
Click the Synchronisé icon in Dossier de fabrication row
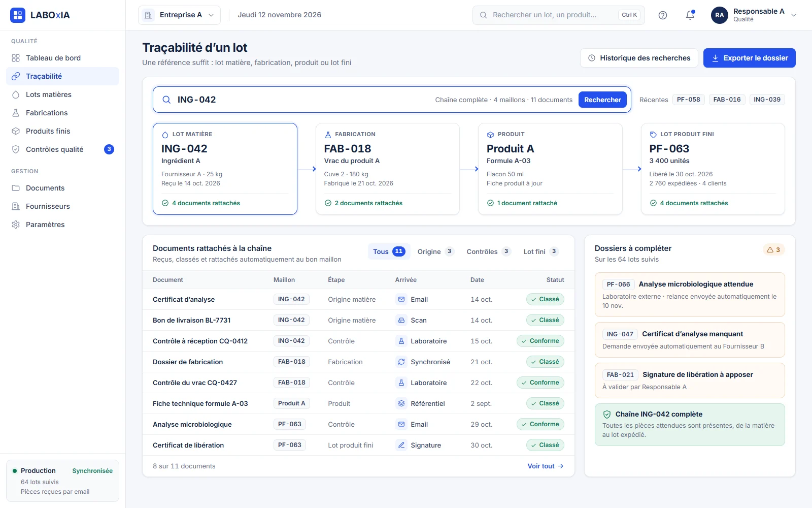pyautogui.click(x=401, y=362)
